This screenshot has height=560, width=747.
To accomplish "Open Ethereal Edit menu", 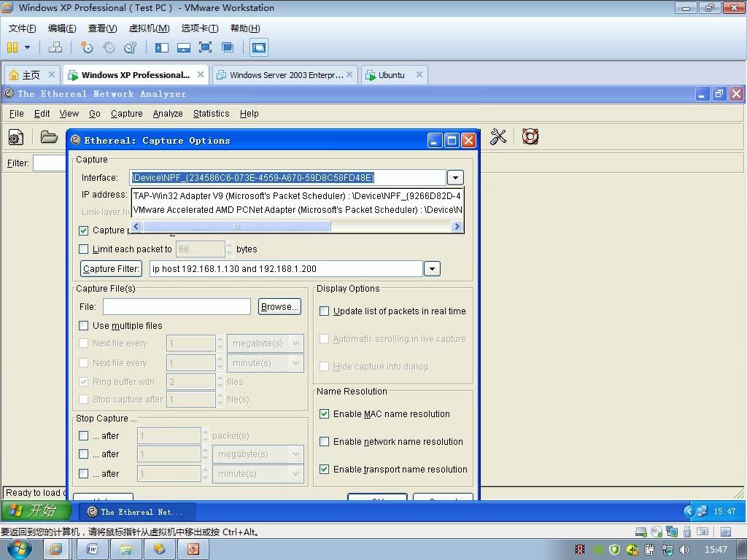I will 42,113.
